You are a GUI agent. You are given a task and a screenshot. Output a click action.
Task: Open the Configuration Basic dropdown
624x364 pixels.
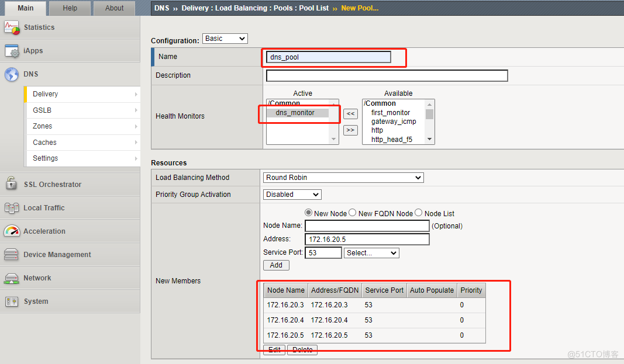pyautogui.click(x=225, y=39)
